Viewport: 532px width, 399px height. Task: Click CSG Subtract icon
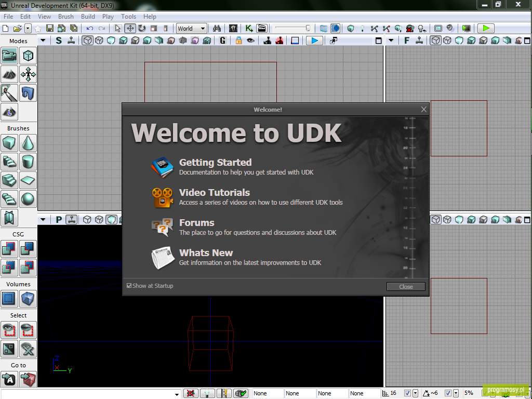click(x=28, y=249)
